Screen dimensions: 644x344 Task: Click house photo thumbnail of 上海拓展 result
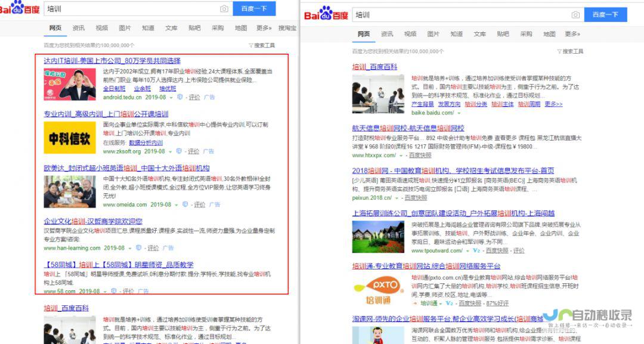pos(378,237)
